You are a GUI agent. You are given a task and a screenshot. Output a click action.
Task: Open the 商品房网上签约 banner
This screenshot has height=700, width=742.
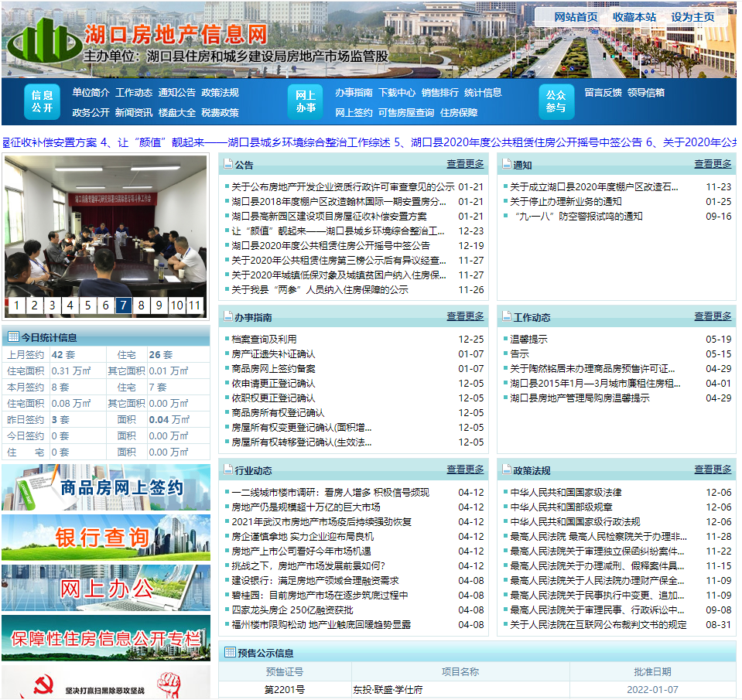(106, 487)
